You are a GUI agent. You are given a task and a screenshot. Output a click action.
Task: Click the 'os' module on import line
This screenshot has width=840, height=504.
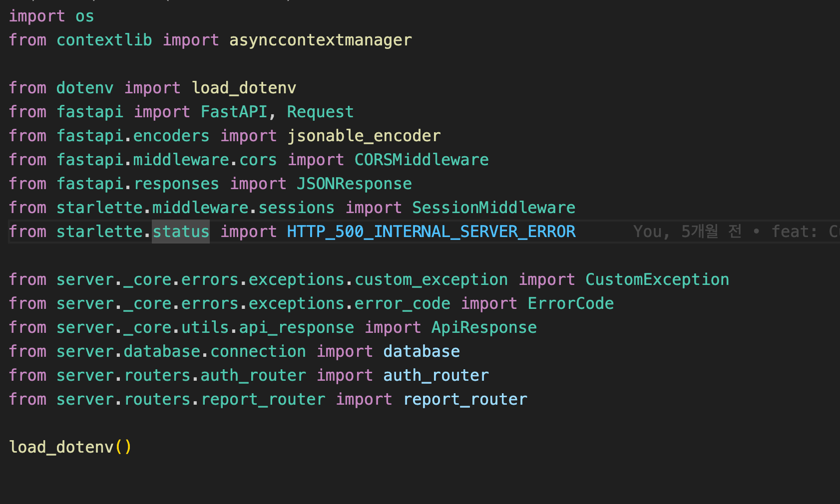point(84,16)
